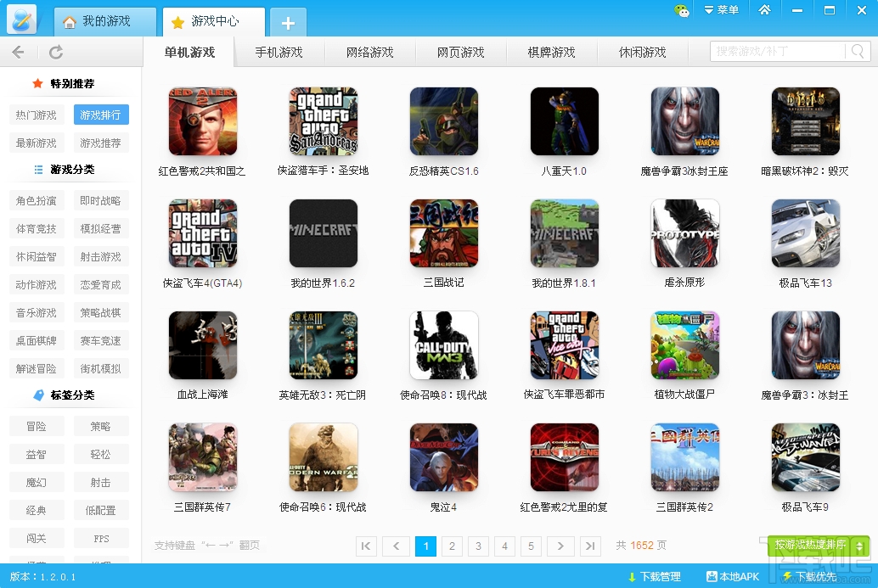This screenshot has height=588, width=878.
Task: Switch to the 我的游戏 tab
Action: tap(104, 23)
